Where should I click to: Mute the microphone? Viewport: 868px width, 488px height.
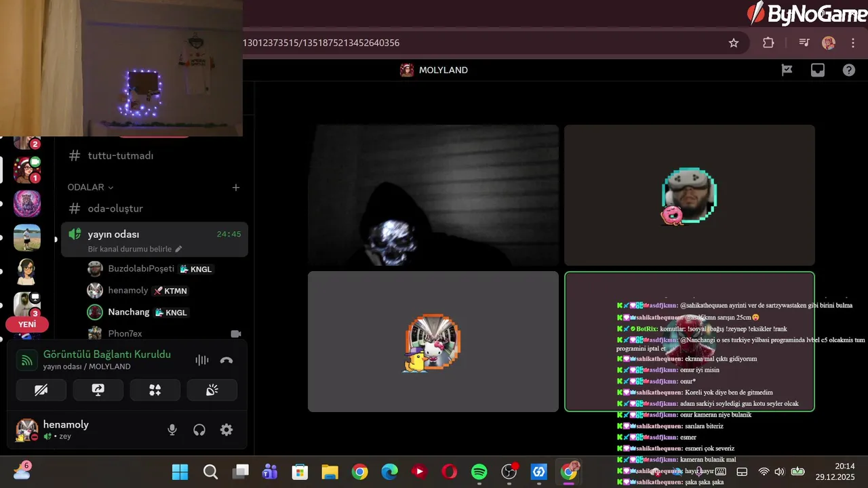(172, 430)
